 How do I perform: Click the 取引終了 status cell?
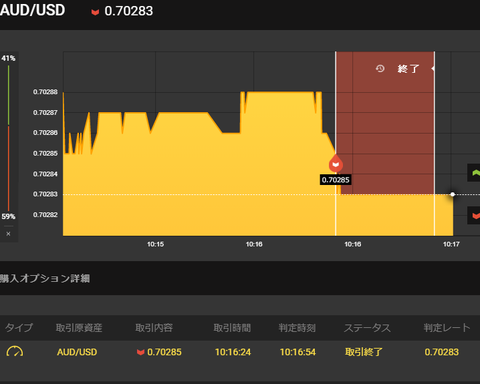coord(364,352)
